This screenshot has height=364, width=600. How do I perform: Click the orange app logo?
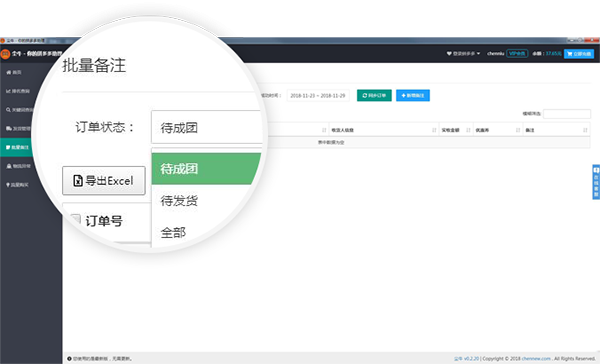coord(5,54)
